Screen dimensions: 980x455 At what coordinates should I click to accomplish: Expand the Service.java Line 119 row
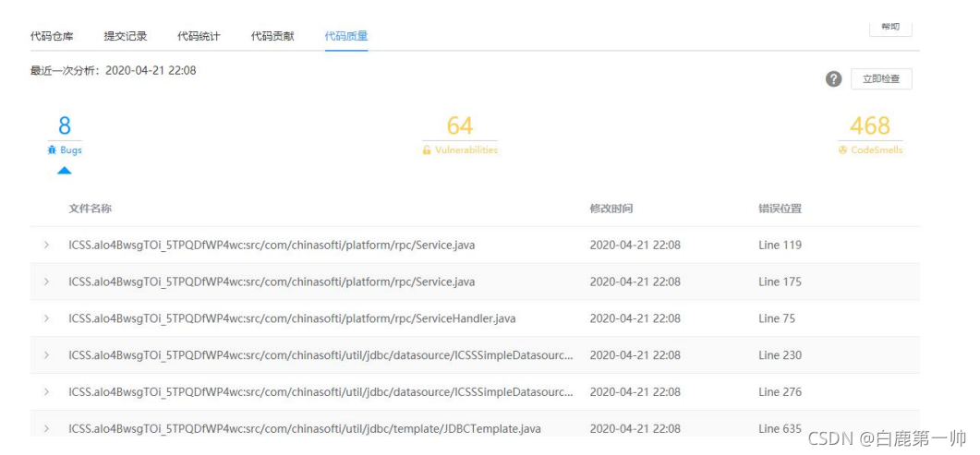46,245
